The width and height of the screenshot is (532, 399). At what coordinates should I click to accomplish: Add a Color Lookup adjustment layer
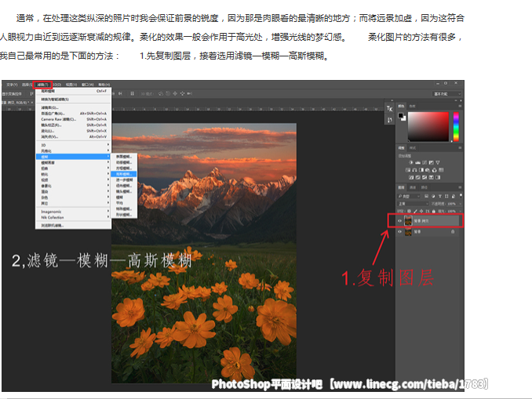click(x=442, y=170)
